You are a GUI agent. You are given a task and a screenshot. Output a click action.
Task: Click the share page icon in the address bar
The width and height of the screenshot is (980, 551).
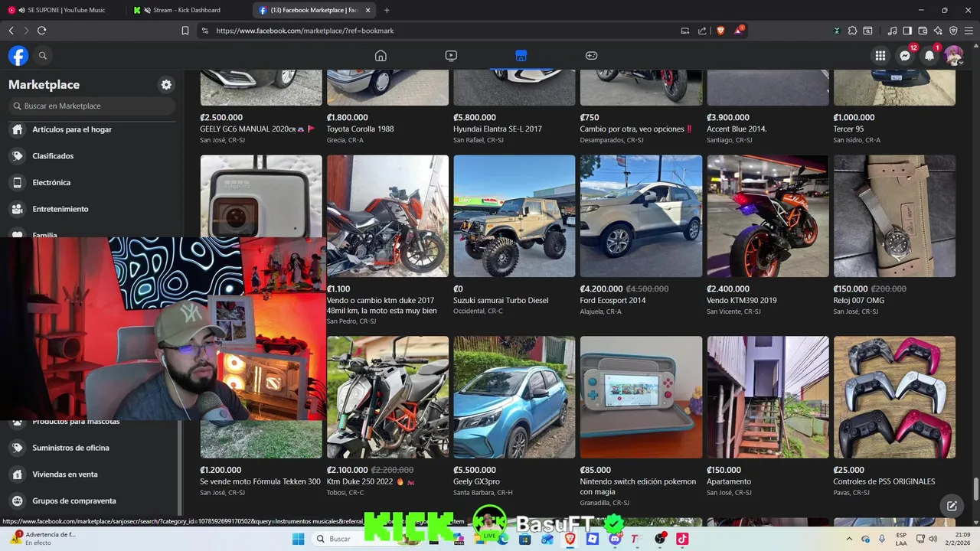(x=702, y=31)
